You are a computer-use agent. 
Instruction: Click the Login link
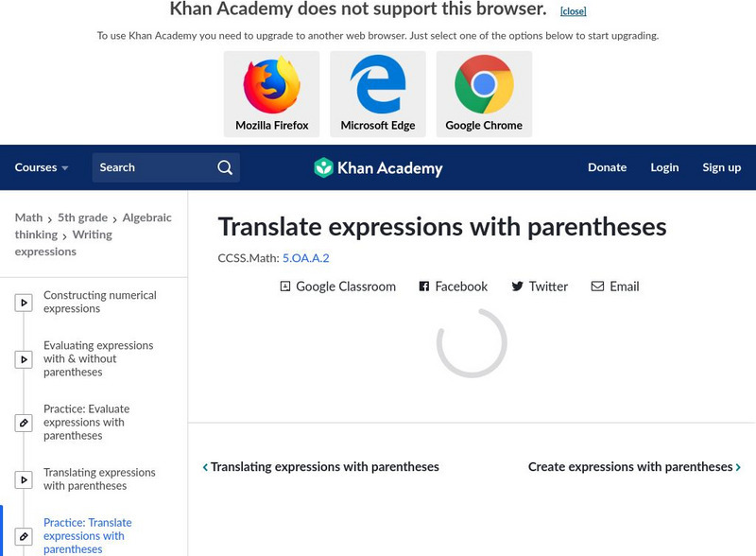(664, 166)
